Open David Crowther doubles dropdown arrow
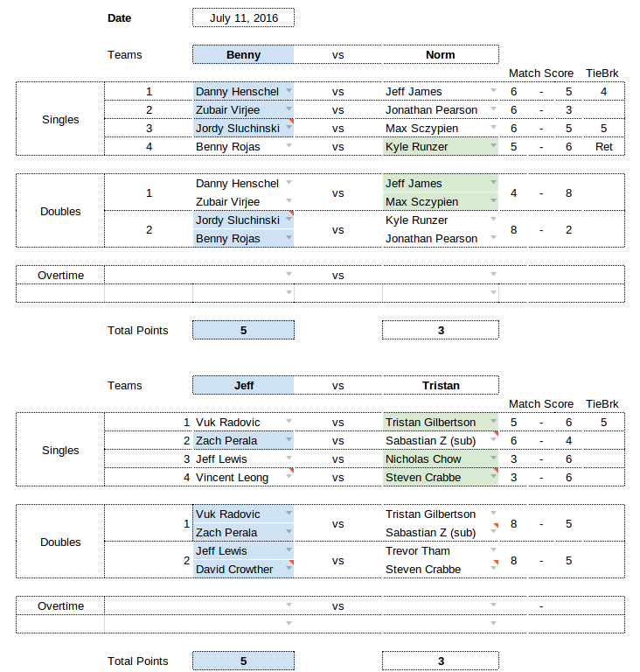The image size is (640, 672). click(x=289, y=568)
